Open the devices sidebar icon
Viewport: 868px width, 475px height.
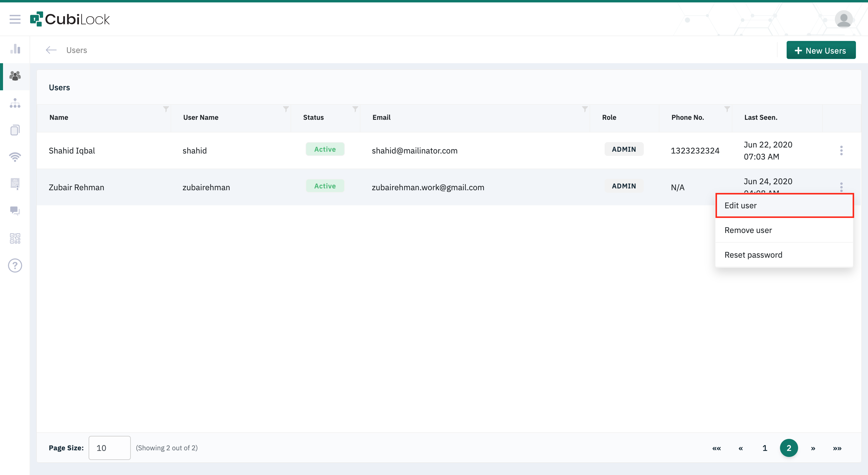tap(15, 130)
